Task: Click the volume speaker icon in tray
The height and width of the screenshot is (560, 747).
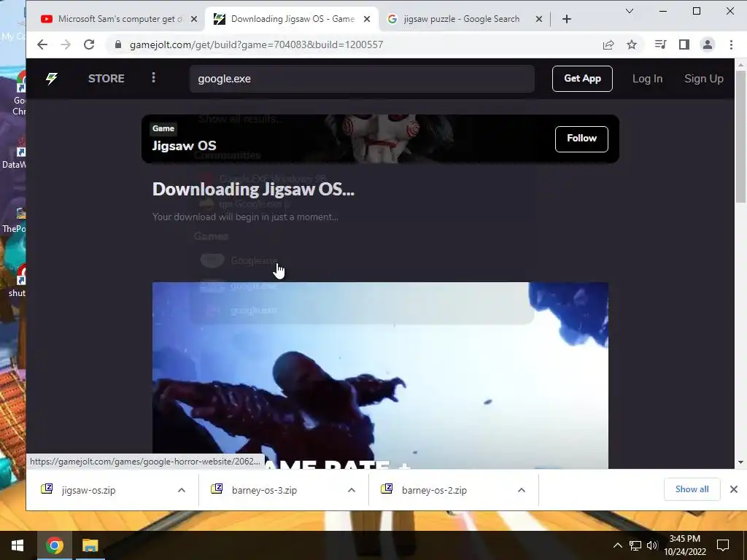Action: (651, 545)
